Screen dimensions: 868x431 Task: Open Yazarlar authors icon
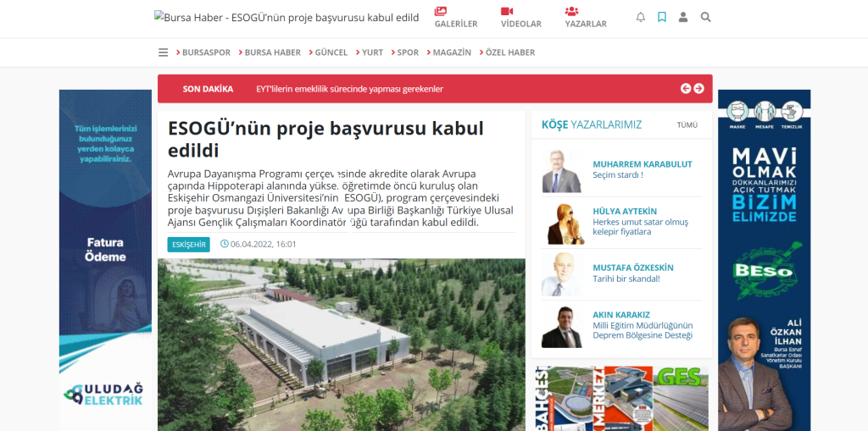pos(571,11)
